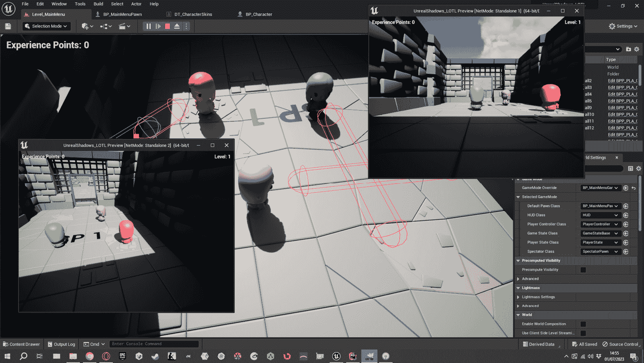Screen dimensions: 644x363
Task: Toggle the Precompute Visibility checkbox
Action: point(583,270)
